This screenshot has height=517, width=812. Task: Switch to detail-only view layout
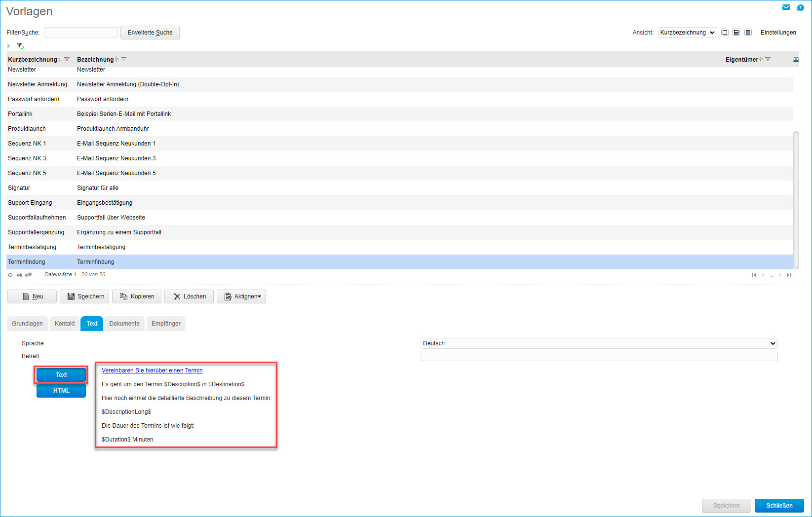(x=748, y=33)
